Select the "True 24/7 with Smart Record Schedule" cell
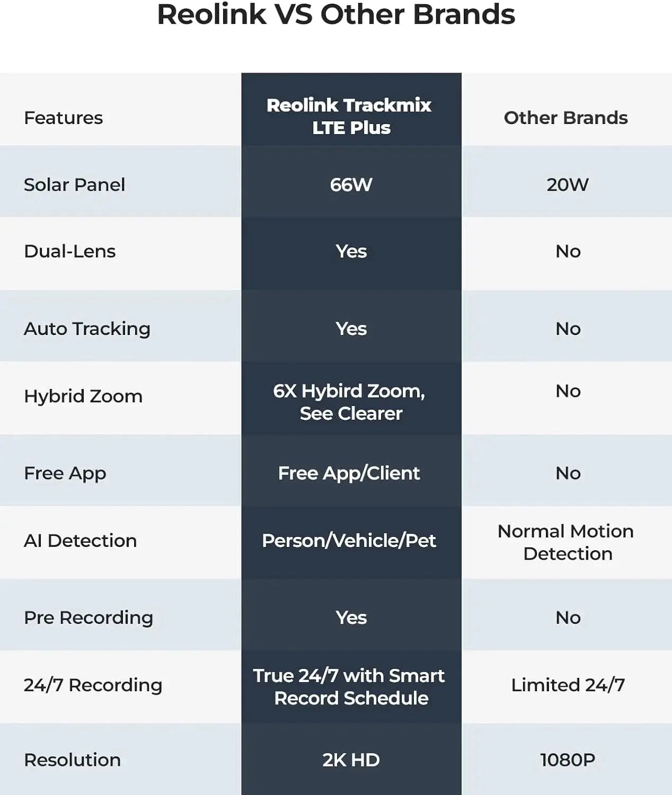 pos(350,687)
